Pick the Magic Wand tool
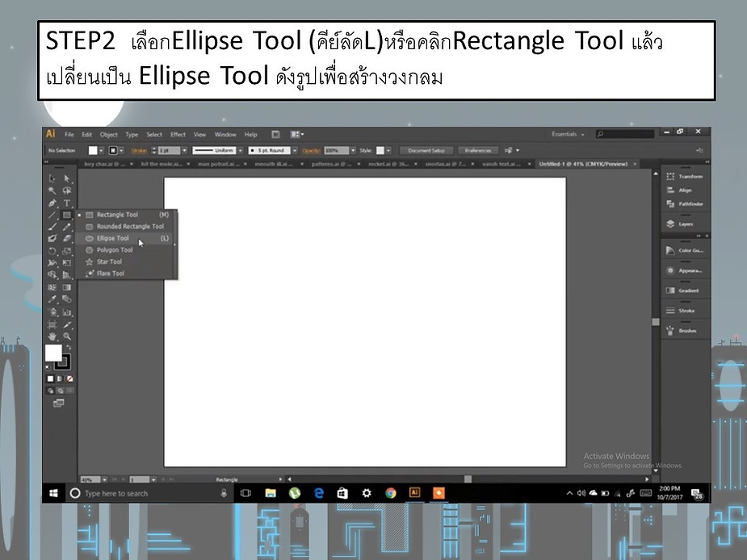Screen dimensions: 747x560 click(52, 190)
